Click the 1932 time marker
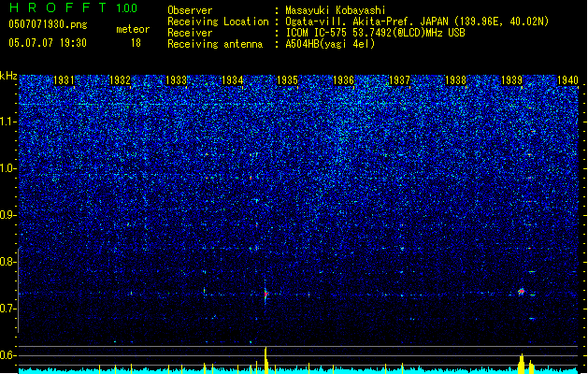The width and height of the screenshot is (588, 374). pos(120,79)
